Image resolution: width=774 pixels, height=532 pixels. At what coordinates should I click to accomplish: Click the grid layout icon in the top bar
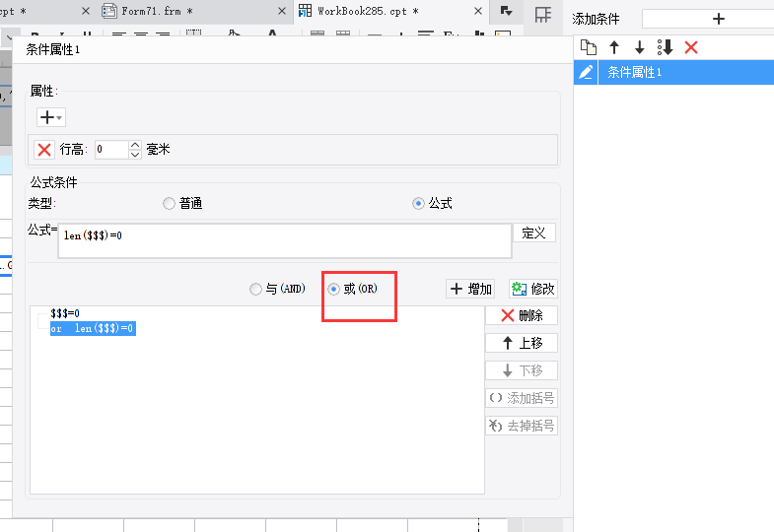pyautogui.click(x=543, y=15)
